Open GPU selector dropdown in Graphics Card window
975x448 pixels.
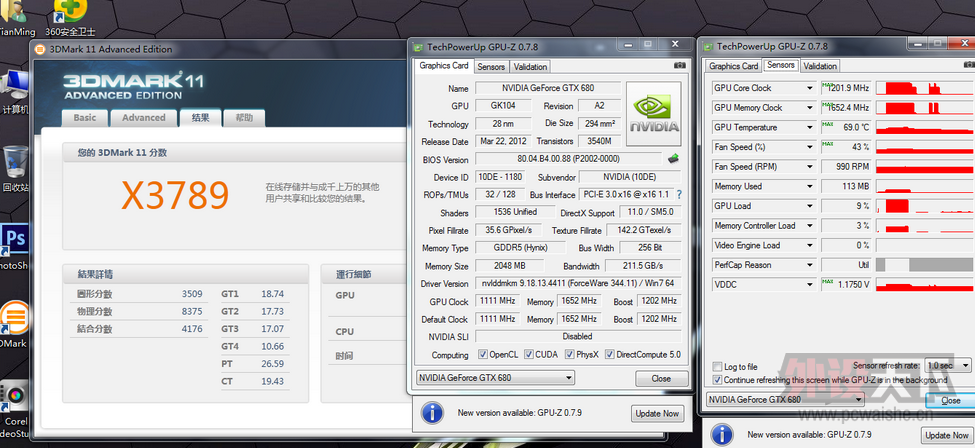(x=495, y=378)
